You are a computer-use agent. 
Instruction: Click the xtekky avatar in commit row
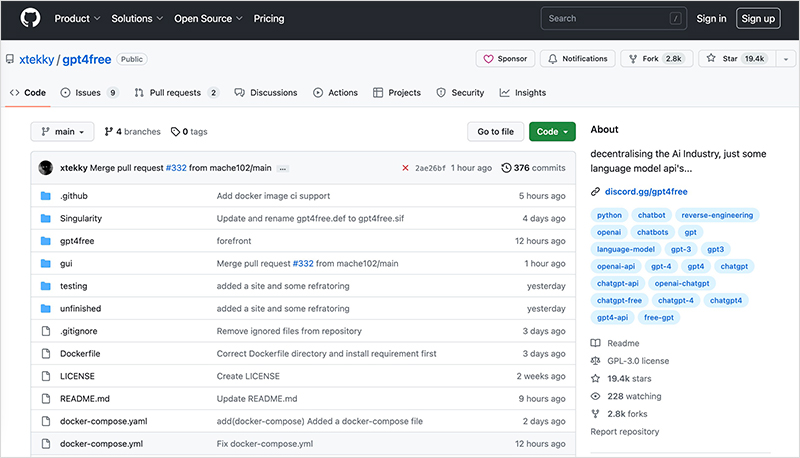point(46,168)
